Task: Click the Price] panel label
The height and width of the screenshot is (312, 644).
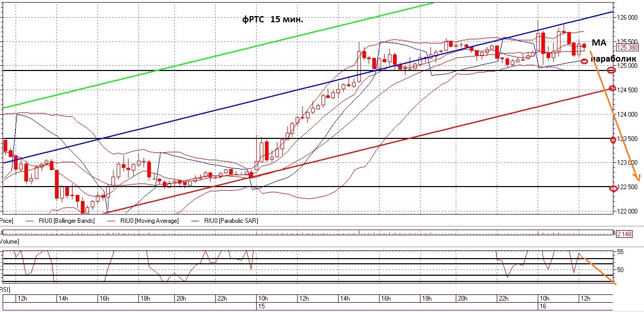Action: tap(6, 221)
